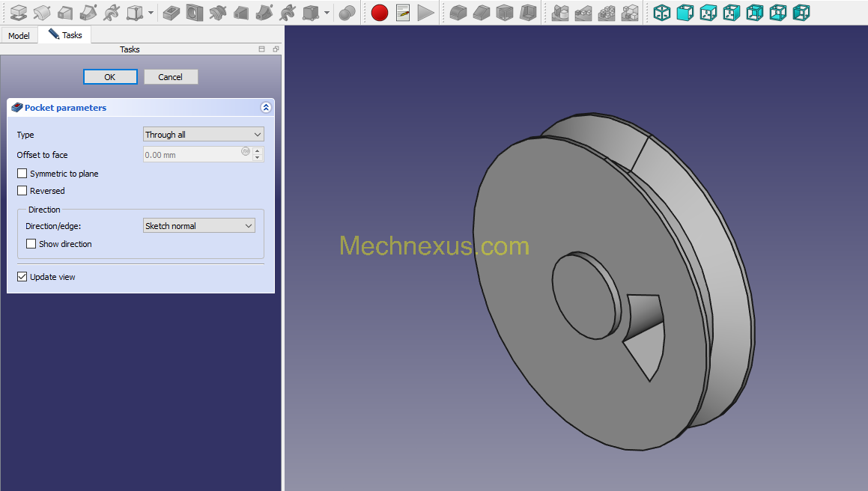Click the Boolean operation spheres icon

tap(347, 12)
